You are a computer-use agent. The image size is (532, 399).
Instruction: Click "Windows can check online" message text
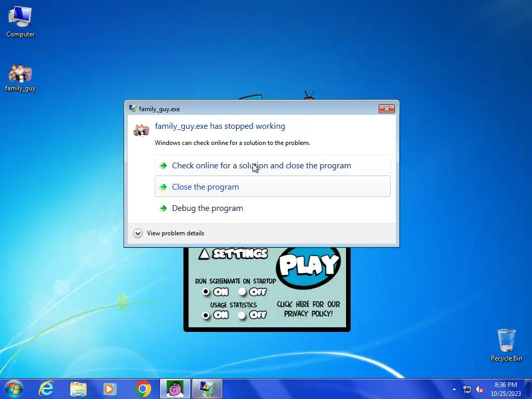click(x=232, y=143)
